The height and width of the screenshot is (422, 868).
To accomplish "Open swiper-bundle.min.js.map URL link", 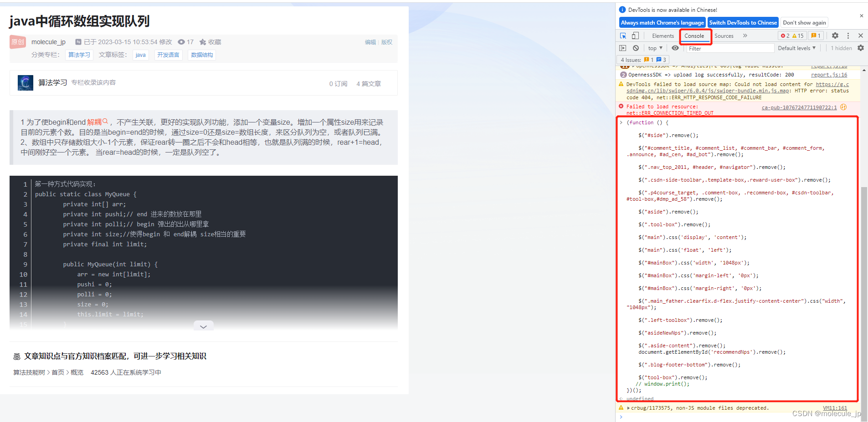I will tap(738, 87).
